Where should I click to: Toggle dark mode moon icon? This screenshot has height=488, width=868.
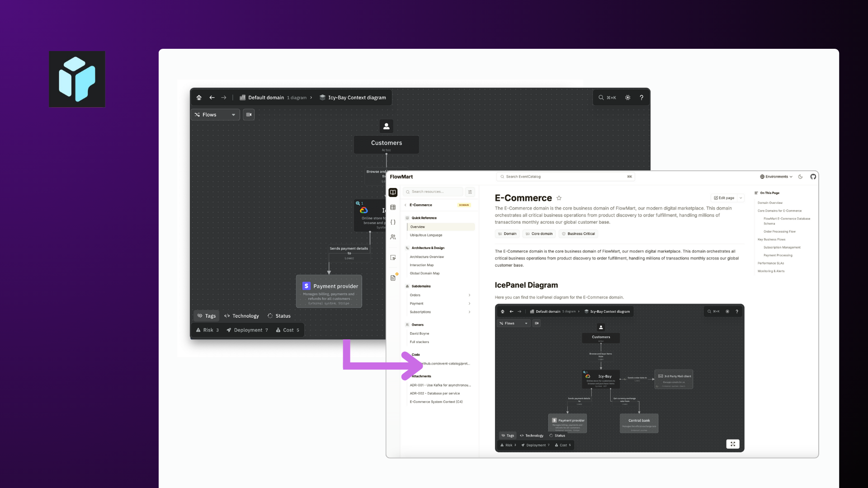point(800,177)
